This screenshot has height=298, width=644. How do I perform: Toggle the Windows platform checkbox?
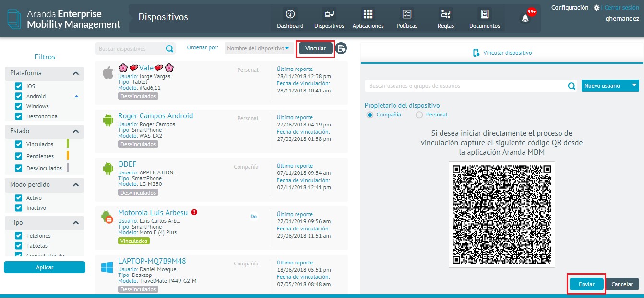(19, 106)
